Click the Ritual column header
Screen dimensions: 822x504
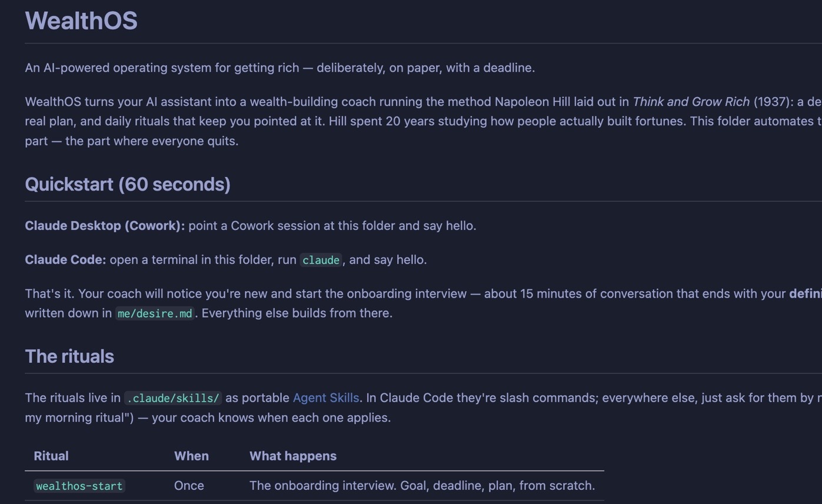pos(51,456)
